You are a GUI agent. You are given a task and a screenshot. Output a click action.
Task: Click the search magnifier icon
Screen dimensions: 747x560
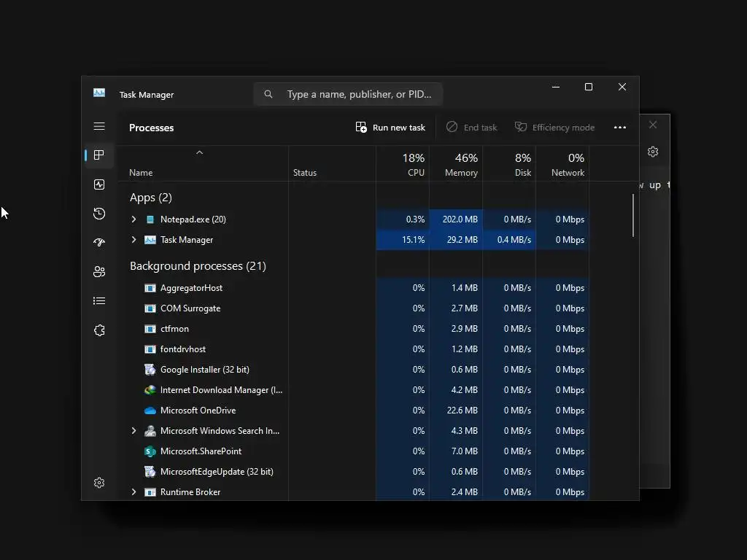coord(268,94)
